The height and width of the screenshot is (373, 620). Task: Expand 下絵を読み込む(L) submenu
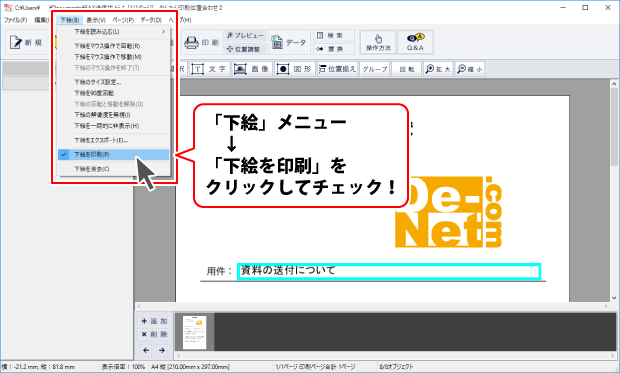113,32
